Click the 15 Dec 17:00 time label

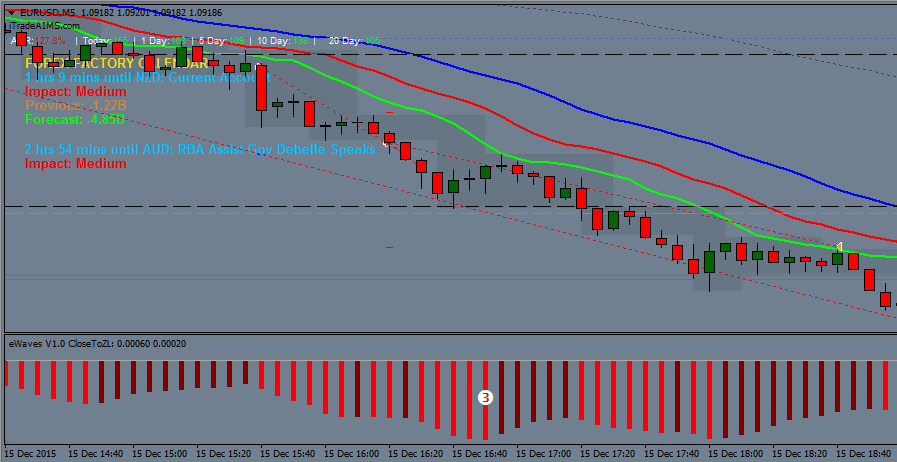(x=543, y=453)
